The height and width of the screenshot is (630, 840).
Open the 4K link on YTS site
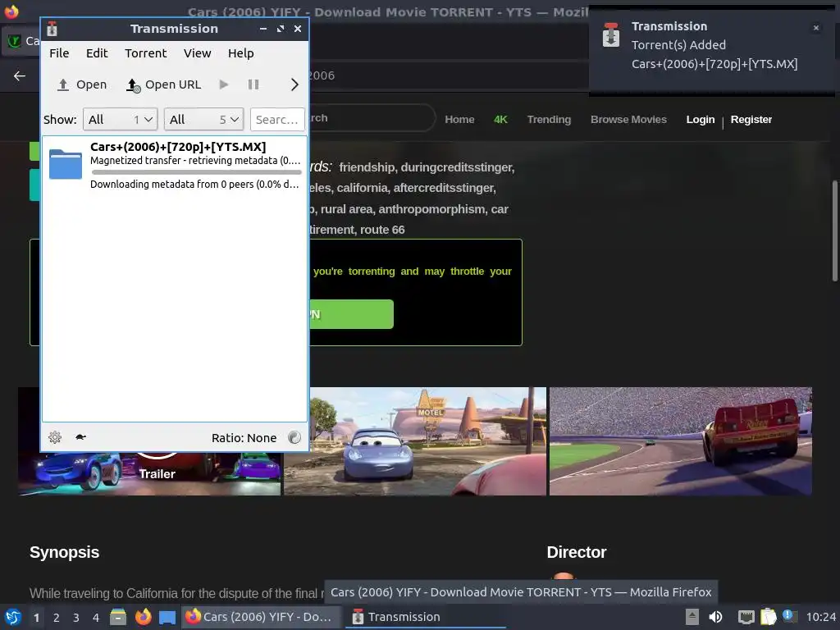pos(500,120)
